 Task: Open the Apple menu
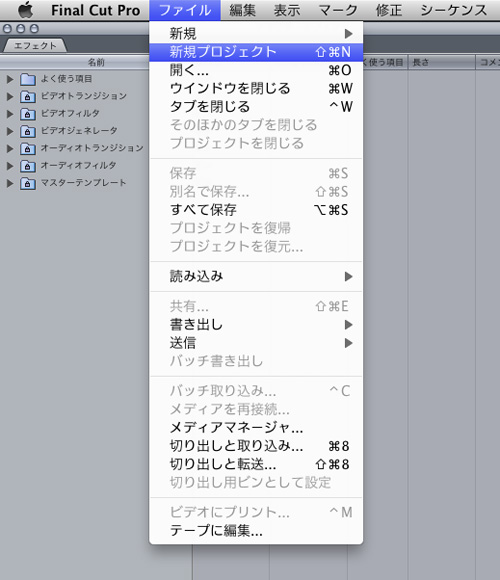(x=26, y=10)
